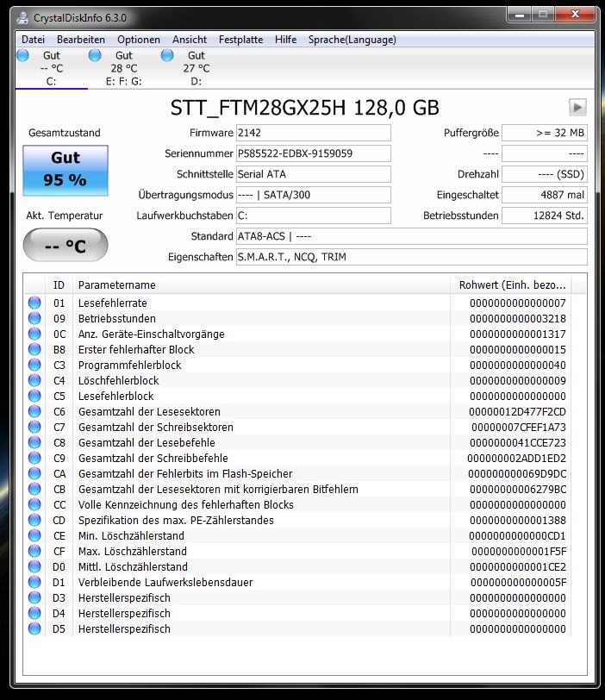
Task: Click status icon of Lesefehlerrate row
Action: point(34,303)
